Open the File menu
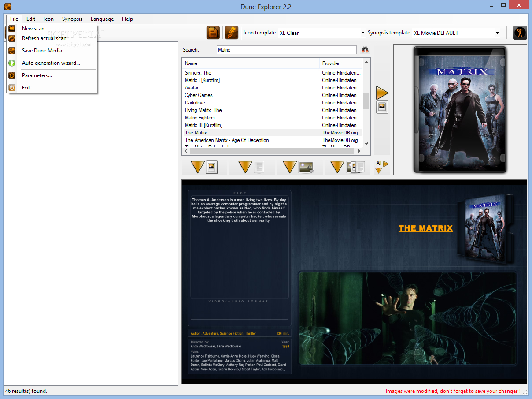532x399 pixels. [x=14, y=19]
